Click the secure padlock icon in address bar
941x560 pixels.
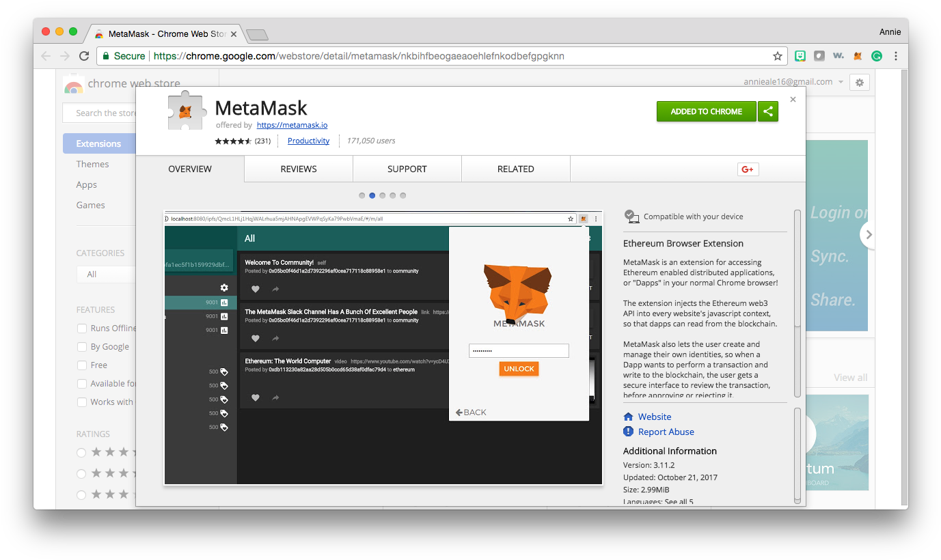[106, 56]
